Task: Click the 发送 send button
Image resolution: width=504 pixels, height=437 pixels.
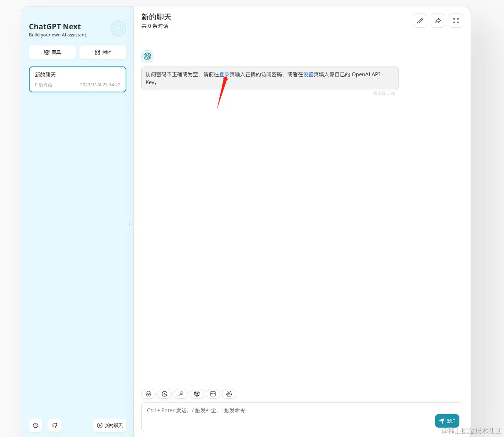Action: tap(447, 421)
